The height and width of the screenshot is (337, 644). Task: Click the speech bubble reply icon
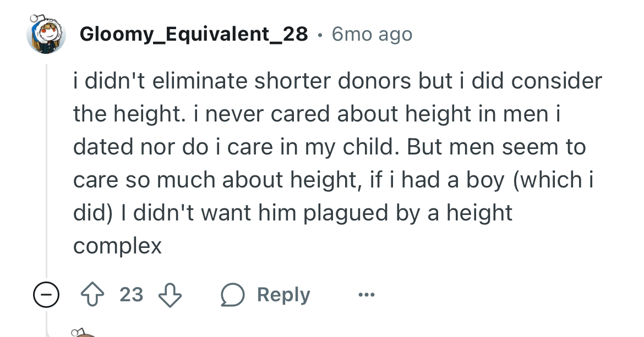[232, 295]
